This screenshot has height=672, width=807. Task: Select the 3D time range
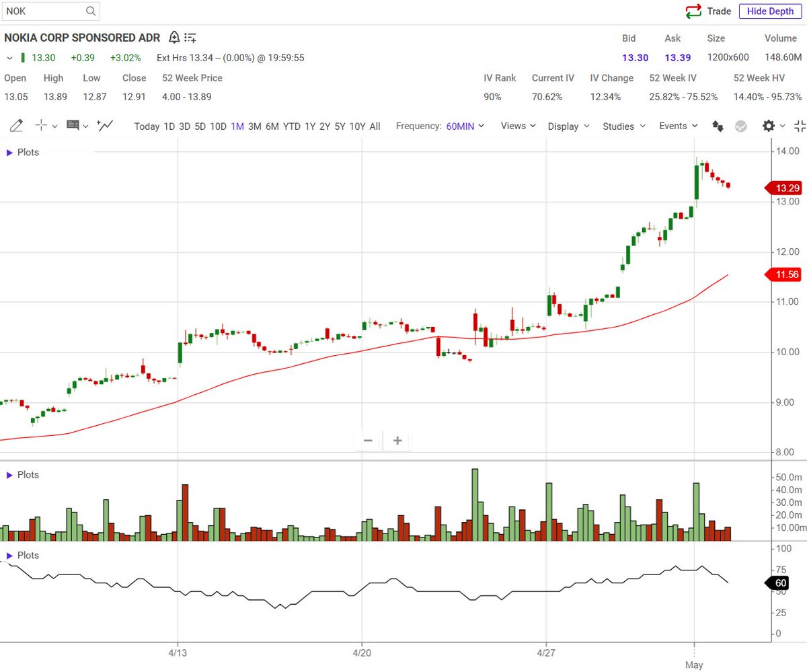[x=185, y=126]
